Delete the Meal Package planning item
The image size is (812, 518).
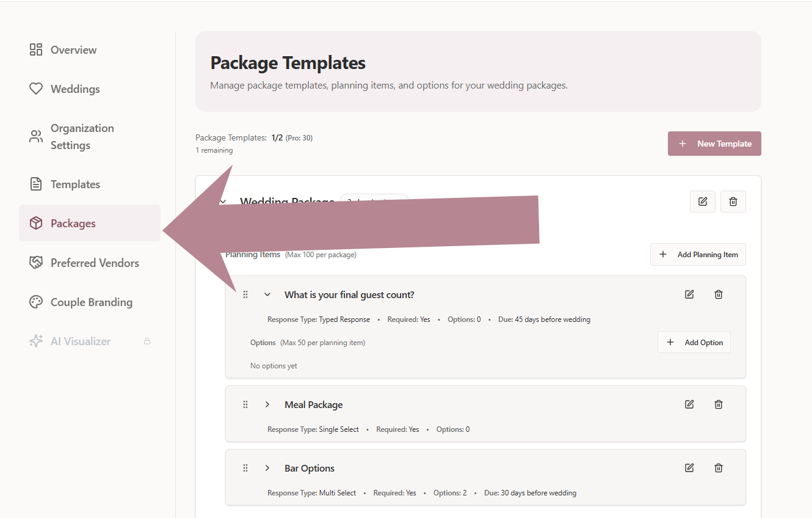coord(719,404)
